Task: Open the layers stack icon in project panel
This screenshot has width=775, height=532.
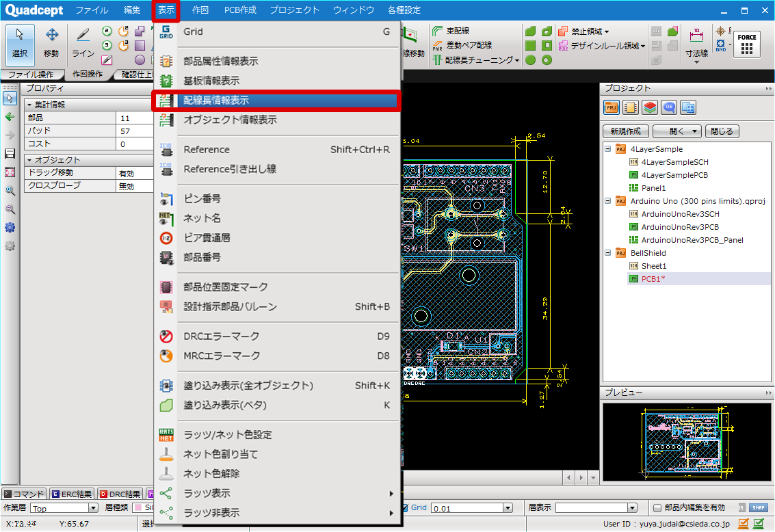Action: 650,107
